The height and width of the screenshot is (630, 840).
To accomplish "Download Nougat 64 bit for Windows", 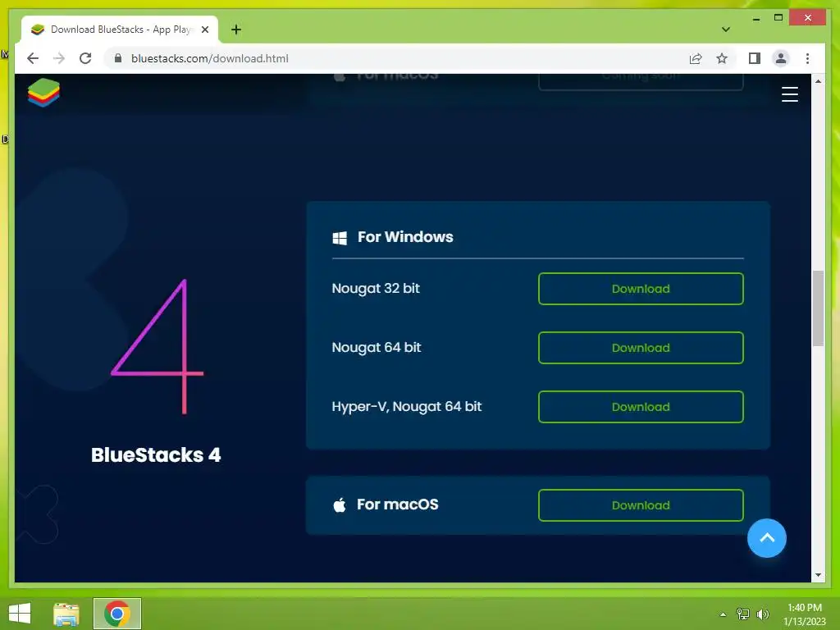I will tap(641, 348).
